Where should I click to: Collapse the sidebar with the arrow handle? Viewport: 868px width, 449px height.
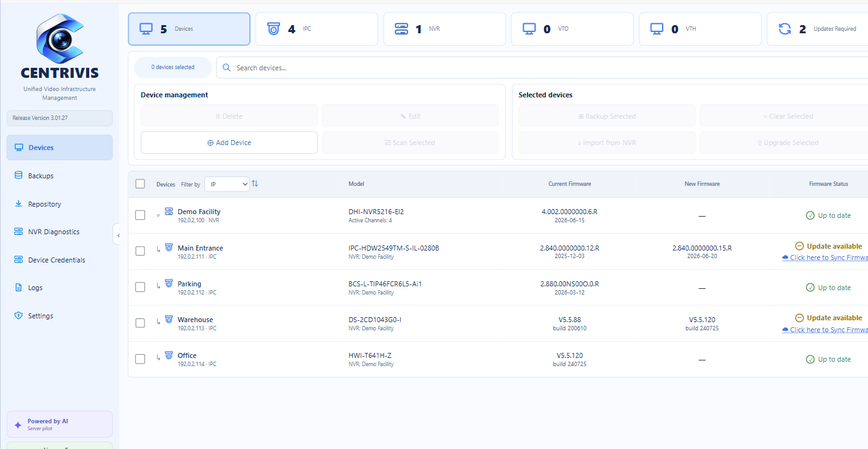click(117, 235)
